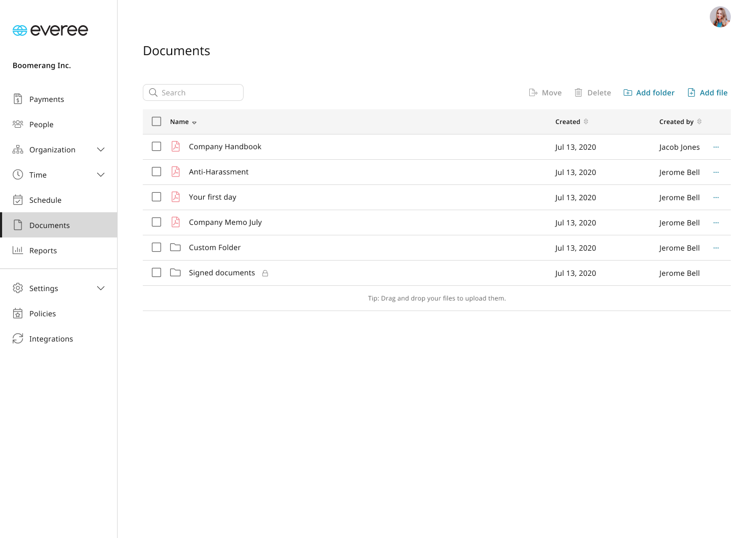Image resolution: width=756 pixels, height=538 pixels.
Task: Click the PDF icon beside Company Memo July
Action: click(x=176, y=222)
